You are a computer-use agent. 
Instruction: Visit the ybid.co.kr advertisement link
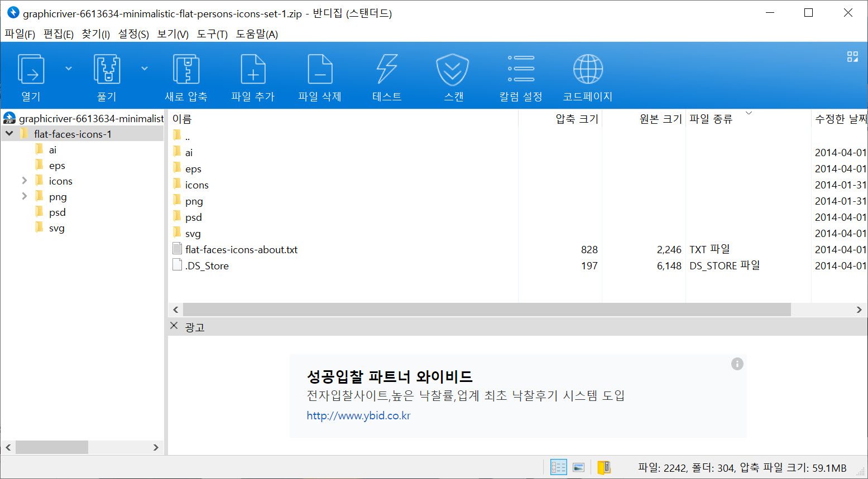point(358,415)
